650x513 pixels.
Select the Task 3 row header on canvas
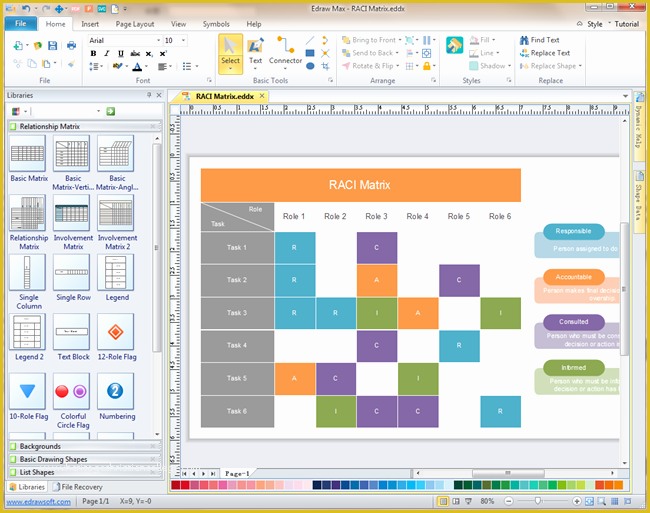pyautogui.click(x=237, y=313)
